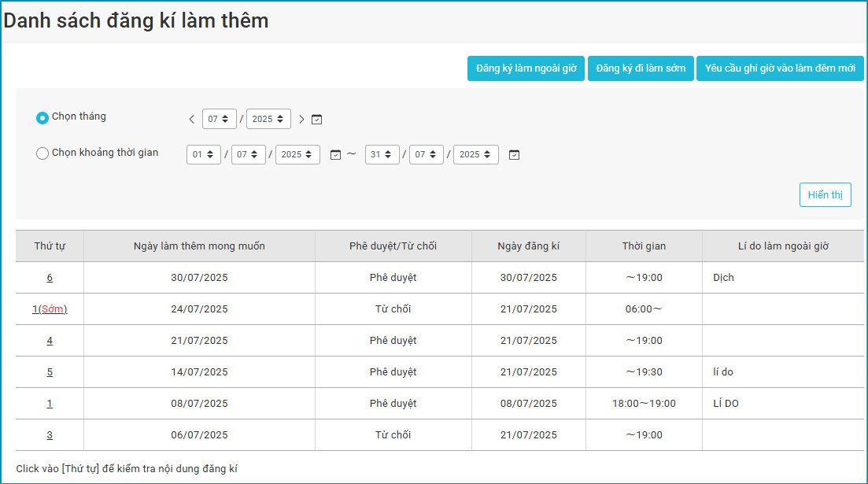Open registration entry number 5 link
Viewport: 868px width, 484px height.
click(50, 372)
